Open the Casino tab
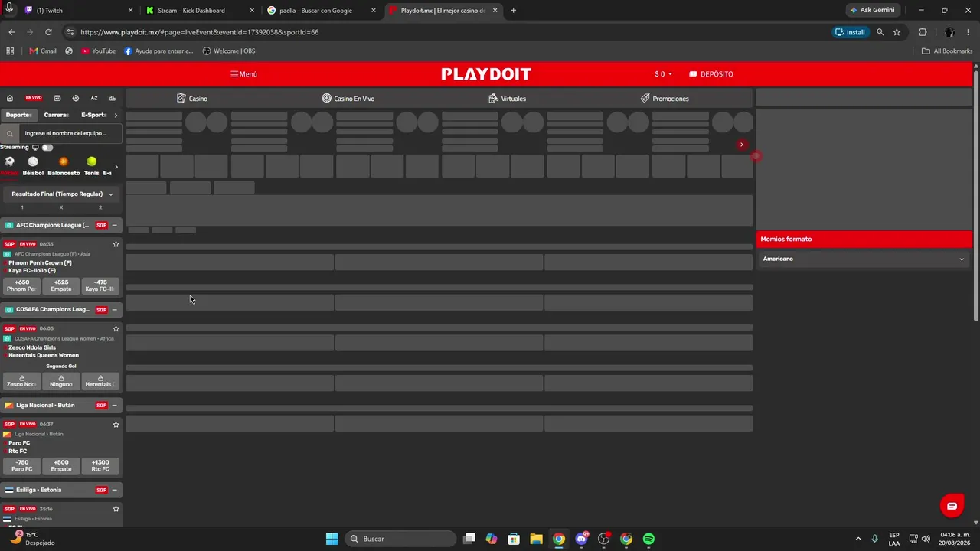 pyautogui.click(x=192, y=99)
